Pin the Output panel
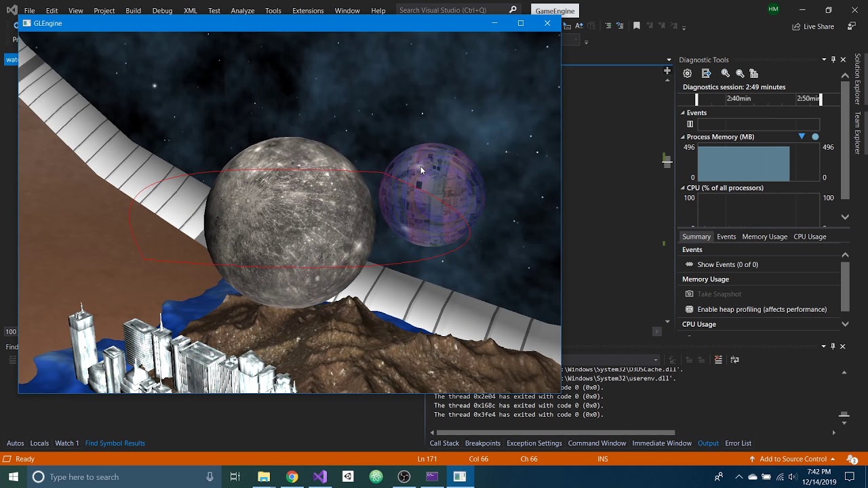This screenshot has height=488, width=868. click(833, 346)
